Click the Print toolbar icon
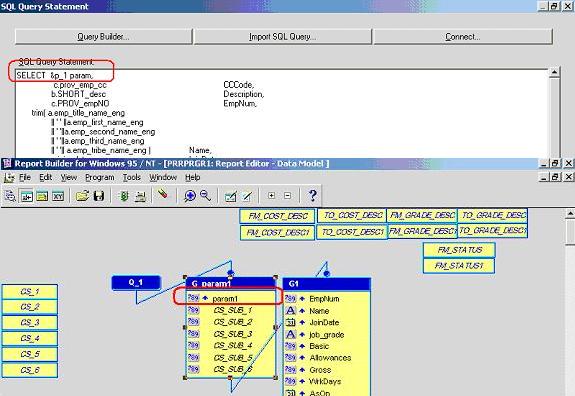This screenshot has height=396, width=575. pos(140,196)
